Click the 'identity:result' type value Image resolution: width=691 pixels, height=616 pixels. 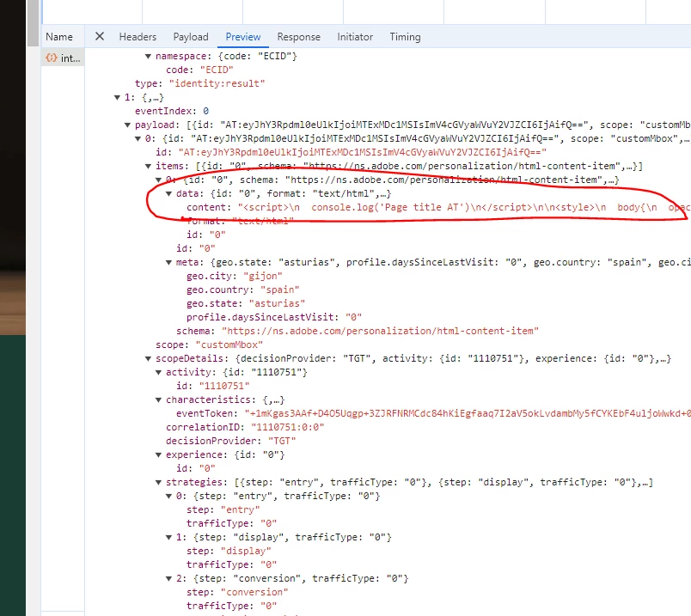(x=217, y=83)
